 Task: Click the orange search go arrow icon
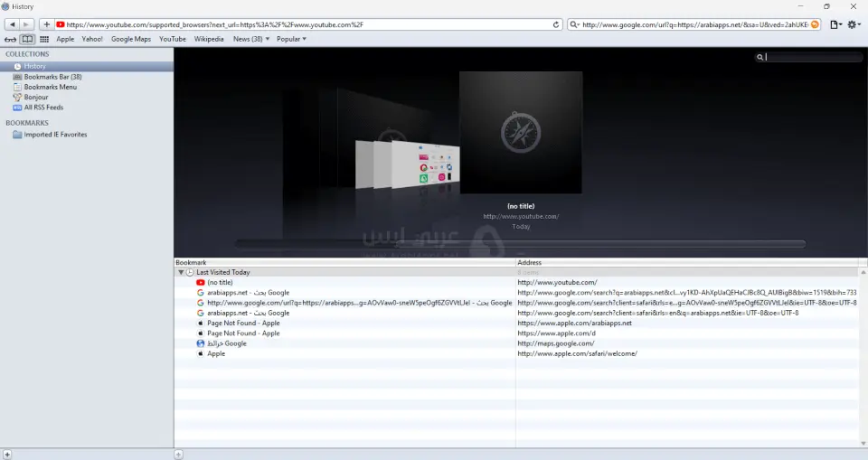pos(815,24)
